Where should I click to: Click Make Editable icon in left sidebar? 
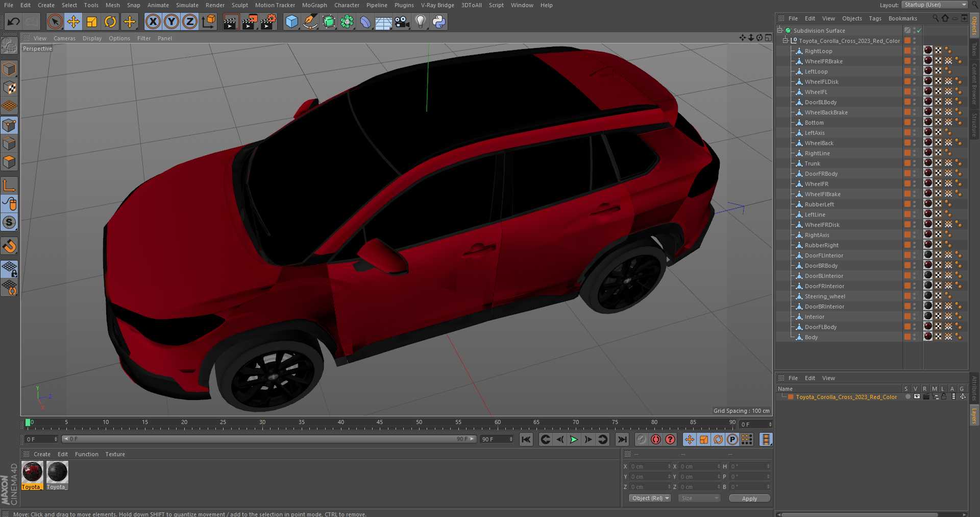(x=9, y=46)
